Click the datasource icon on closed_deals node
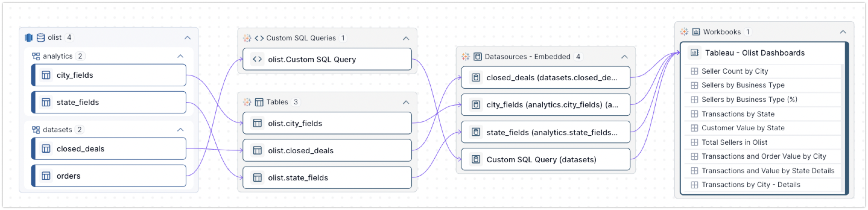 [476, 78]
